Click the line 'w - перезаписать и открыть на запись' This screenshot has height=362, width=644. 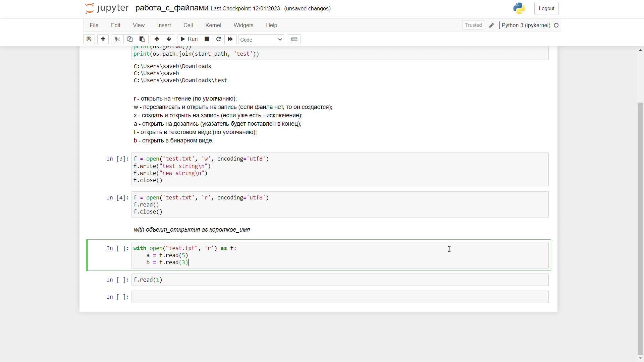233,107
